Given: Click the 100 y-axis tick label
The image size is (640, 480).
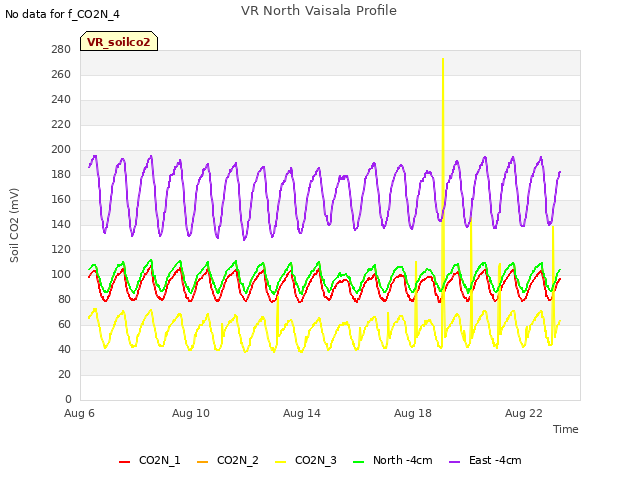Looking at the screenshot, I should click(61, 274).
